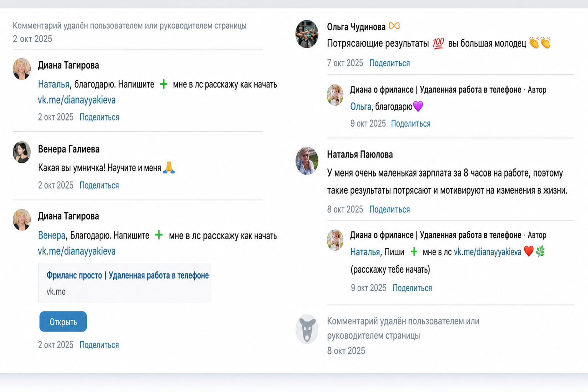Open vk.me/dianayyakieva link in reply to Наталья
The height and width of the screenshot is (392, 588).
pyautogui.click(x=77, y=100)
